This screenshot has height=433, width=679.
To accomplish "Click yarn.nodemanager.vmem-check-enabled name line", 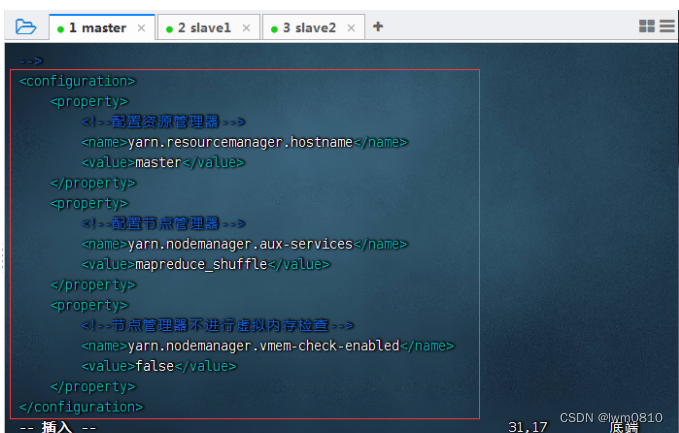I will point(268,346).
